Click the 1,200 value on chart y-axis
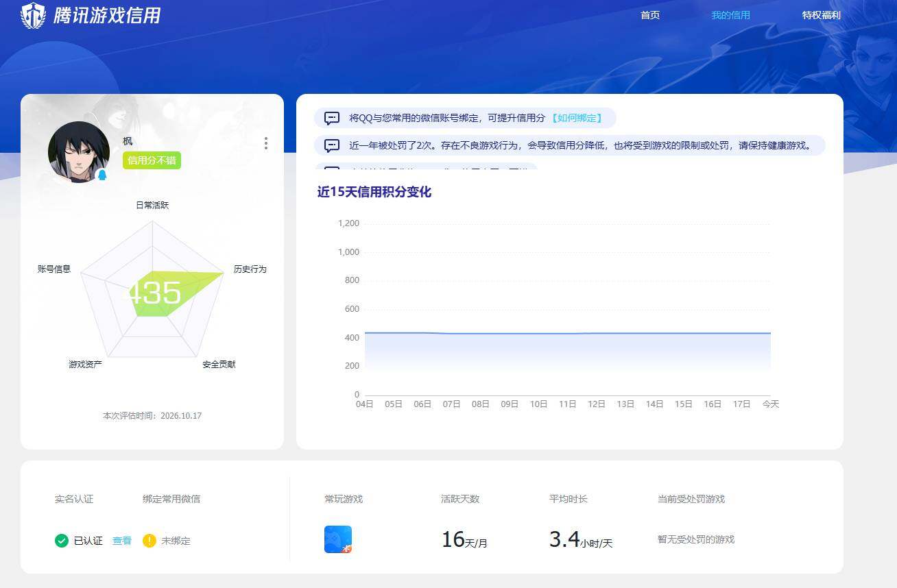Image resolution: width=897 pixels, height=588 pixels. point(348,223)
